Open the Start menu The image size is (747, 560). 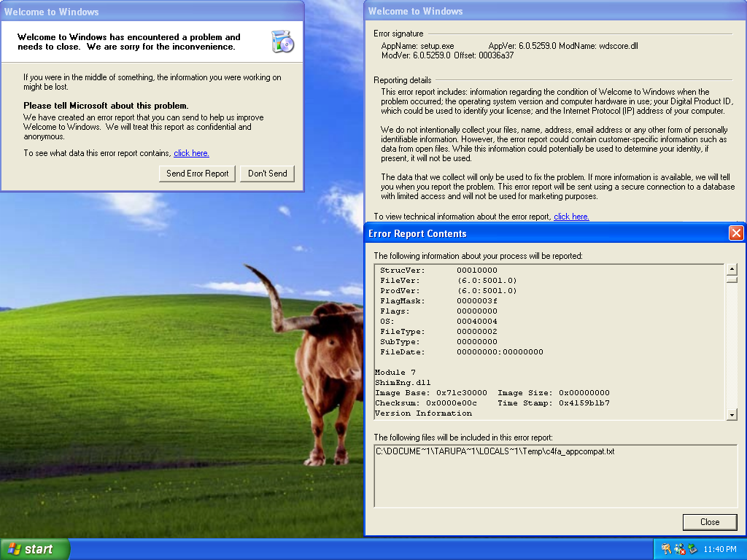pos(35,549)
